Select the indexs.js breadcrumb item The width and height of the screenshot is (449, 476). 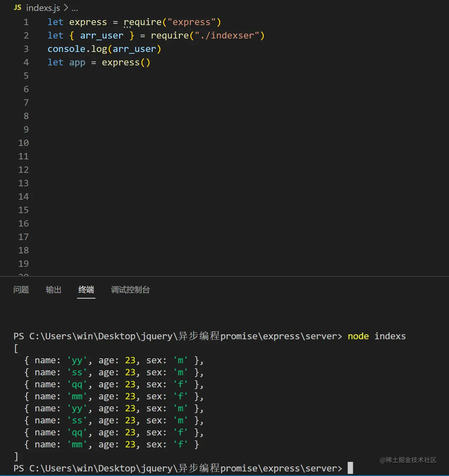coord(43,8)
